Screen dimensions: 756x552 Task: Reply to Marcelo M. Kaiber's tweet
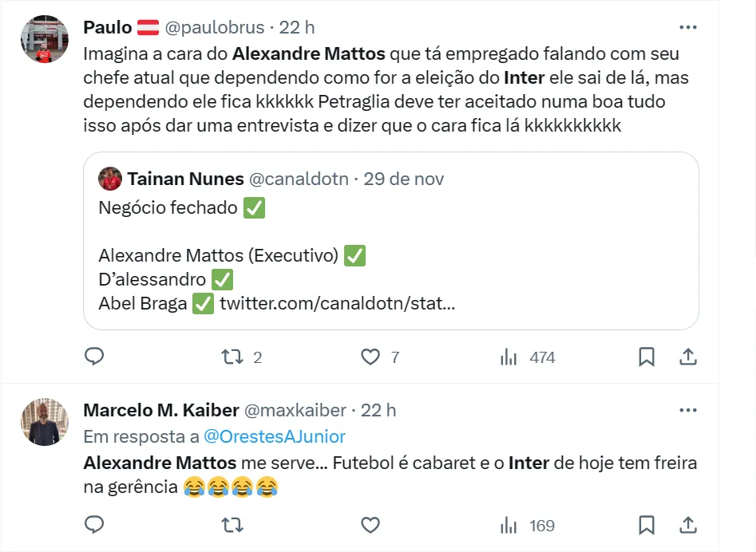95,525
